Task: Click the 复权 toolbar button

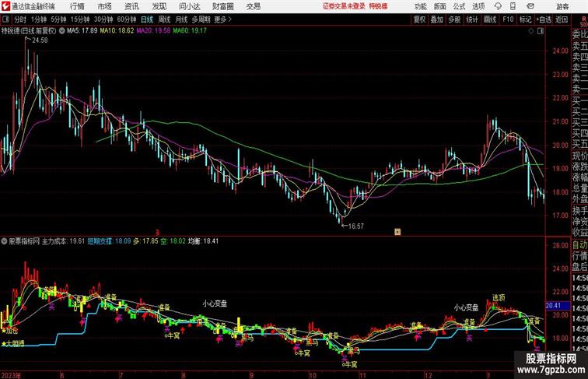Action: point(419,19)
